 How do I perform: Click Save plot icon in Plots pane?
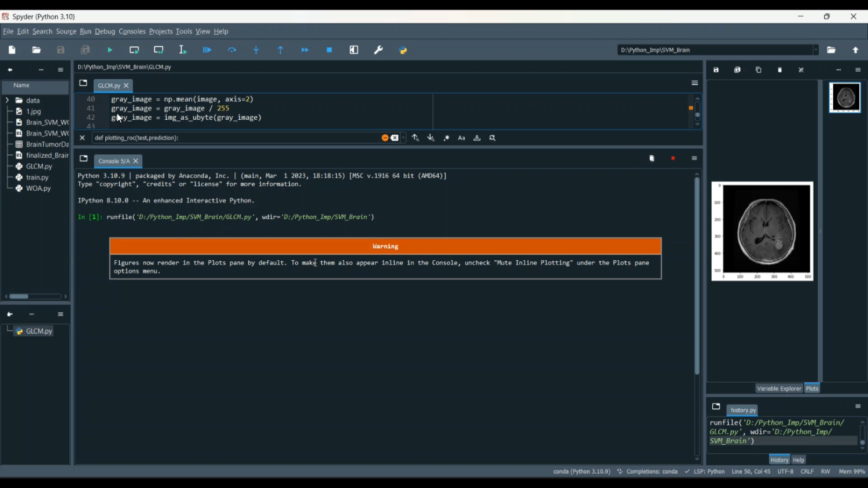pyautogui.click(x=716, y=70)
